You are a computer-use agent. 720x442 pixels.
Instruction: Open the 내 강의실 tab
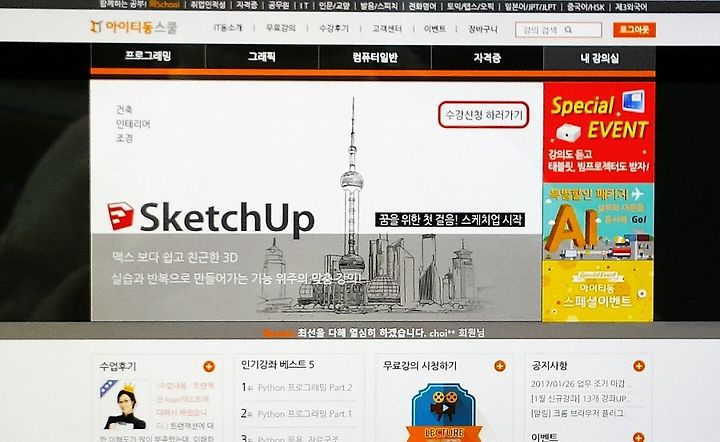599,58
